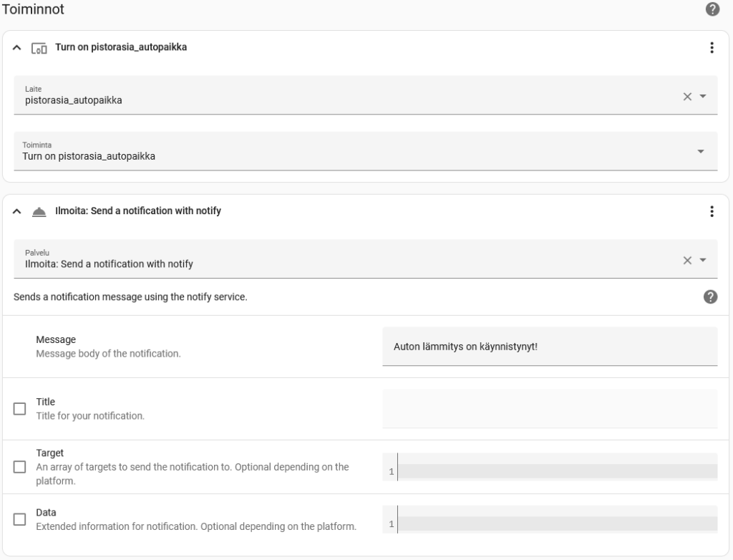Collapse the Turn on pistorasia_autopaikka action
Image resolution: width=733 pixels, height=560 pixels.
click(17, 47)
